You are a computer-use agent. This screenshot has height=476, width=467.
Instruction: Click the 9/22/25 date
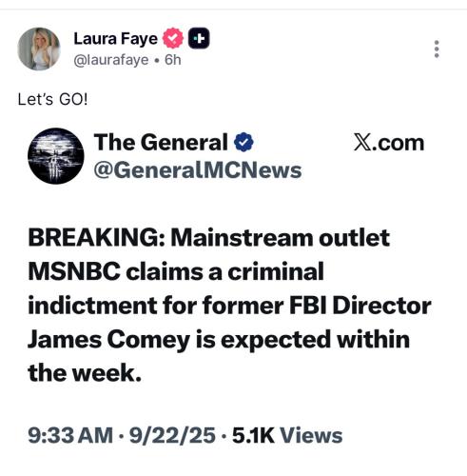(172, 435)
